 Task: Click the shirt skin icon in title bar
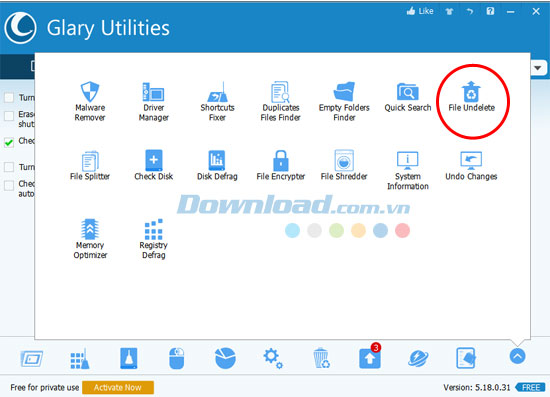tap(449, 12)
